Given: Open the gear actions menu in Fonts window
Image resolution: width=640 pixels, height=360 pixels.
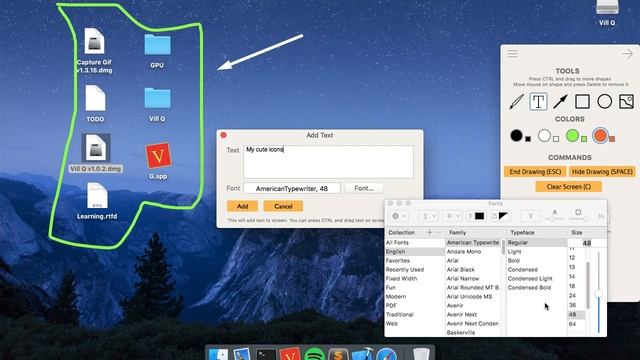Looking at the screenshot, I should (398, 216).
